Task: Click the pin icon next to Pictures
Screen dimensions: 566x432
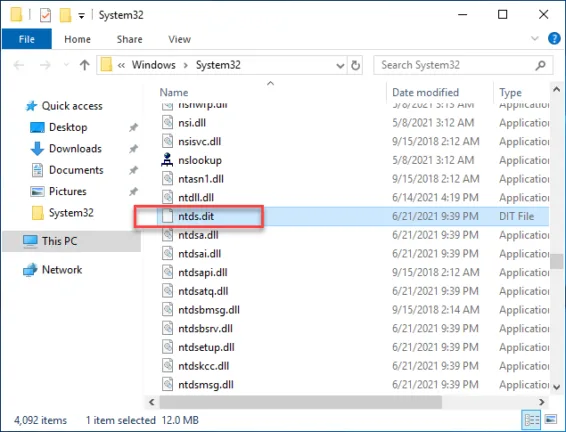Action: pyautogui.click(x=133, y=191)
